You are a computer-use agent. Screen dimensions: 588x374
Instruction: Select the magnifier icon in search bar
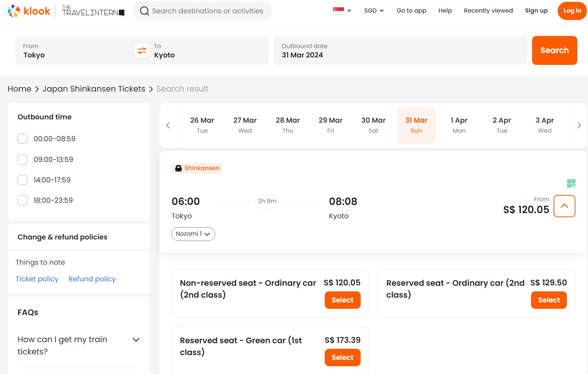144,11
